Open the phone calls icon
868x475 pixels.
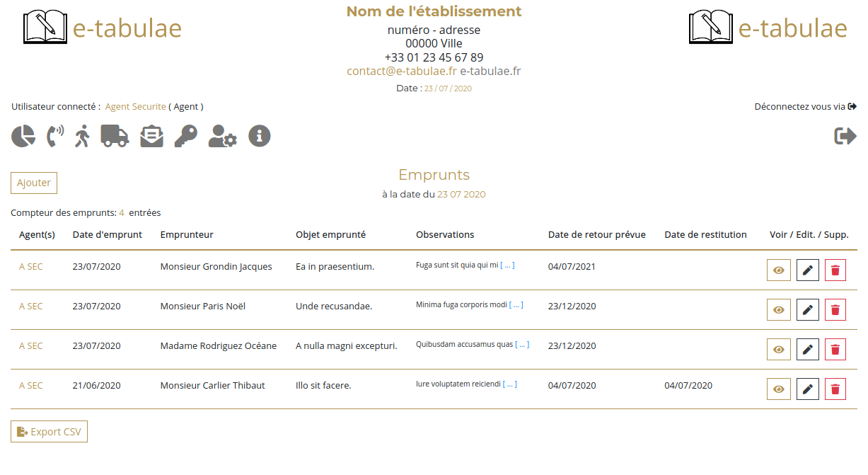click(54, 136)
